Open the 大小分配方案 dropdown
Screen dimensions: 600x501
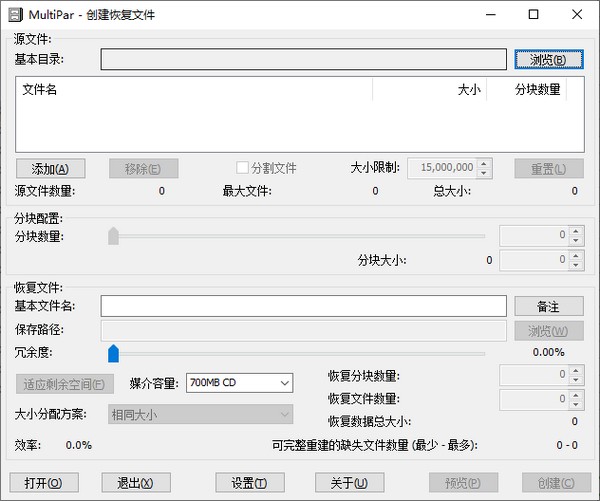[x=200, y=414]
